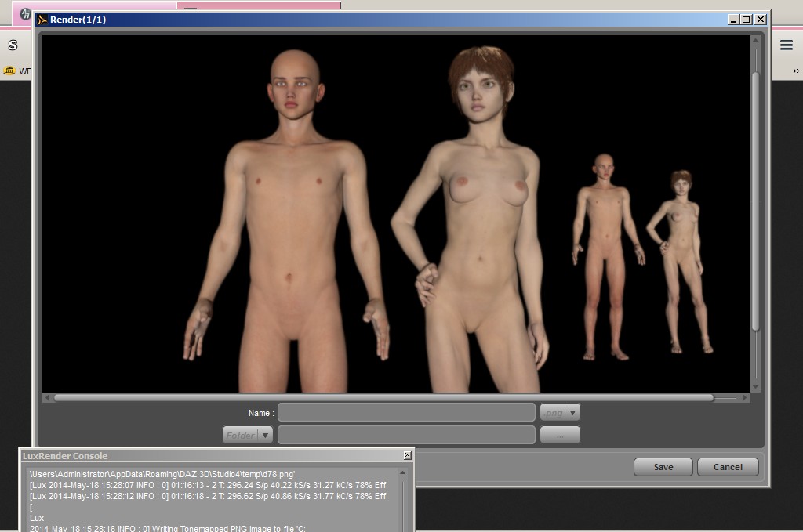The height and width of the screenshot is (532, 803).
Task: Click the vertical scrollbar up arrow
Action: [755, 39]
